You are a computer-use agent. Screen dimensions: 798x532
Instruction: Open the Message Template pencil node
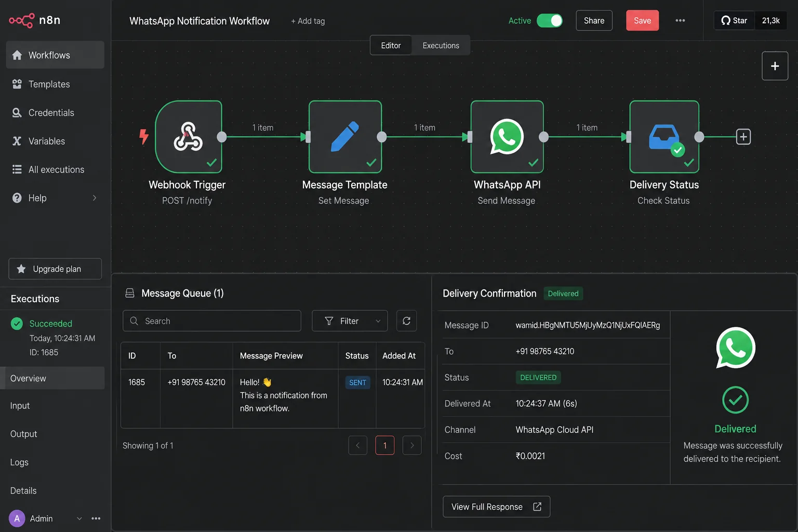(345, 137)
